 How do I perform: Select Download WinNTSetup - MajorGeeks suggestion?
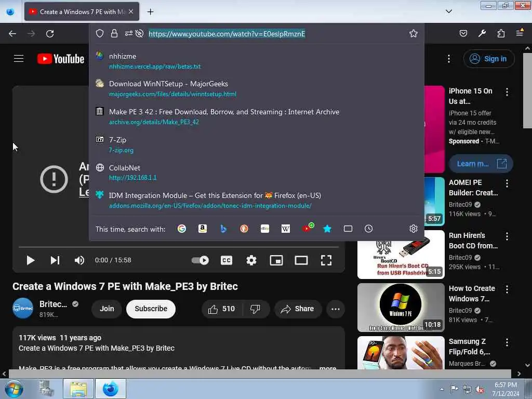point(256,88)
